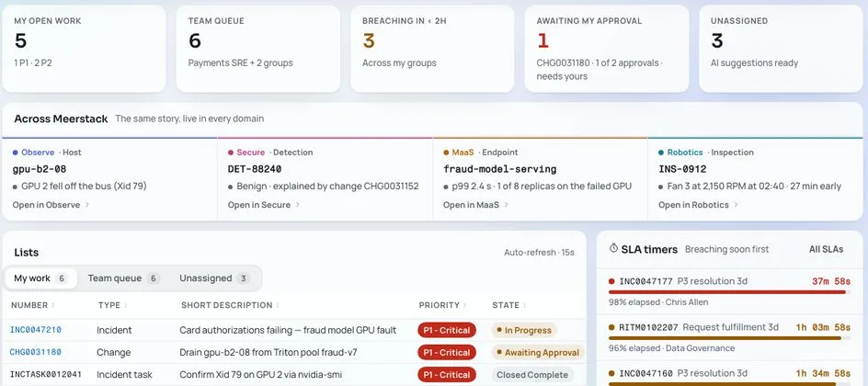Click the Auto-refresh 15s indicator

[539, 253]
